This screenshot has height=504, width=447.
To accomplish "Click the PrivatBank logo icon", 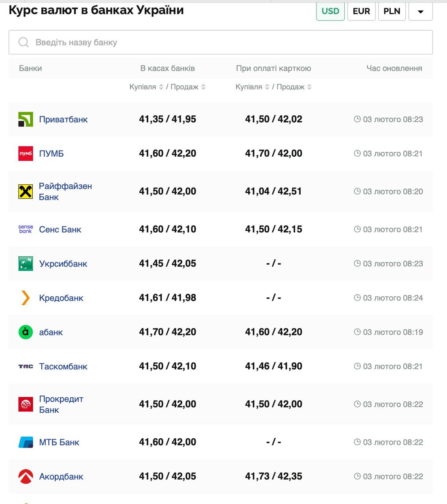I will 26,119.
